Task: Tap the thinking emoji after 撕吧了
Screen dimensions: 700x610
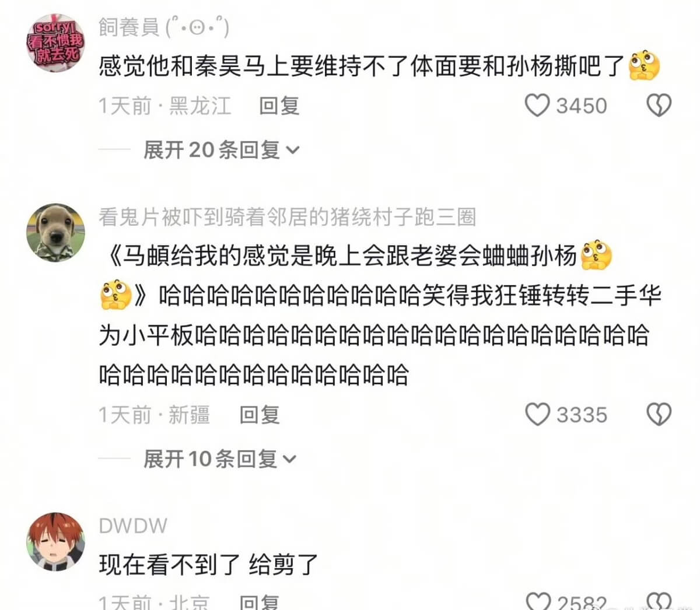Action: point(644,66)
